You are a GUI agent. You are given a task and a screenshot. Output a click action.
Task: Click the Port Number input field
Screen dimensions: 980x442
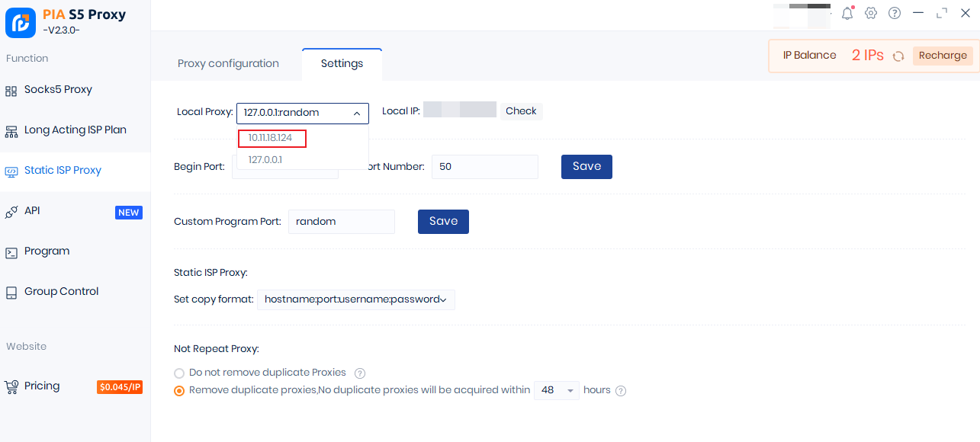(x=484, y=167)
